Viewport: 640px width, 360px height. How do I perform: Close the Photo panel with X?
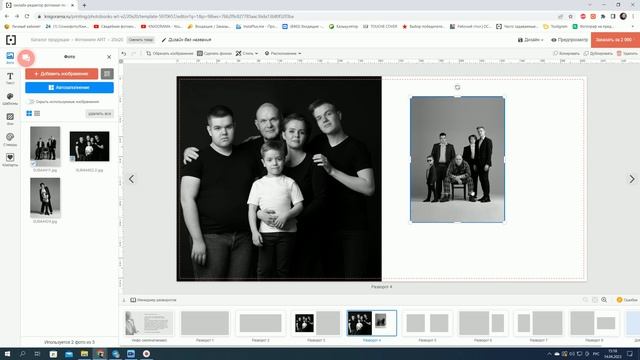click(109, 57)
